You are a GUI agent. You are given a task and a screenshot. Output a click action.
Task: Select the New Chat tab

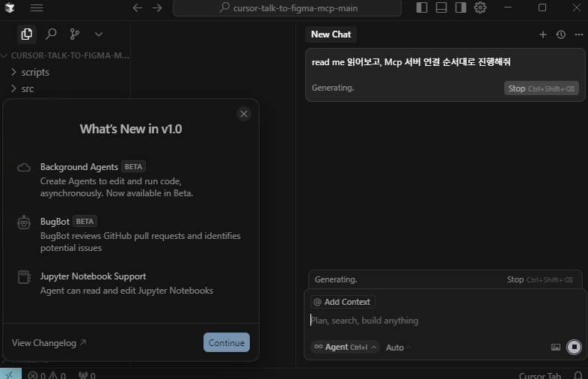pos(331,34)
